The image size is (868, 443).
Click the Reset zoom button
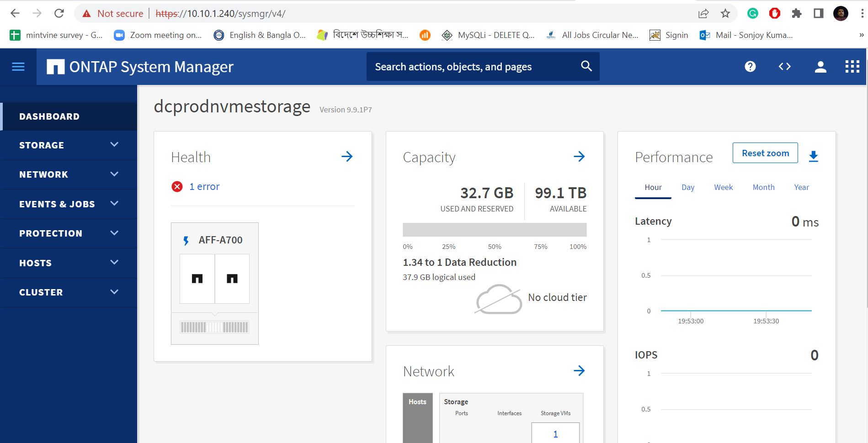tap(765, 153)
